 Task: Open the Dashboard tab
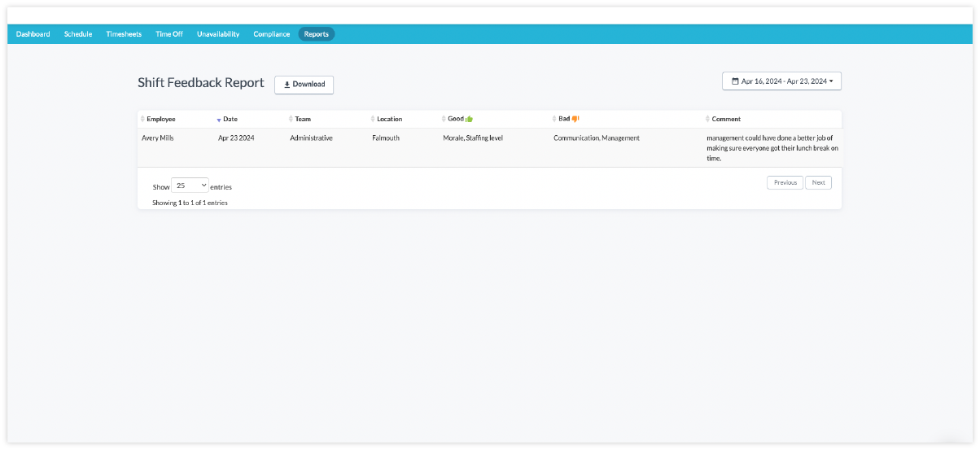pyautogui.click(x=33, y=34)
